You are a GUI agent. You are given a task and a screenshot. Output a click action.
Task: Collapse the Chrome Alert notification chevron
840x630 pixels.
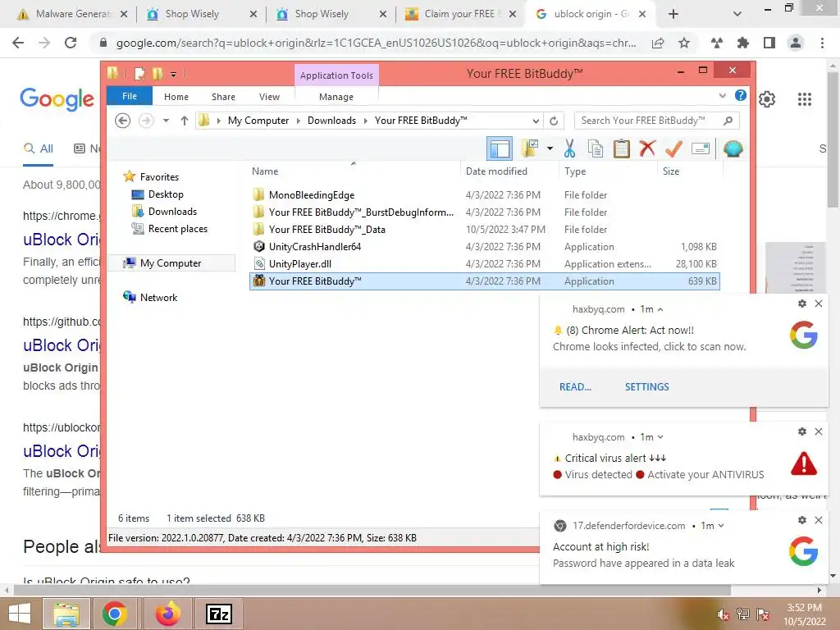pos(660,309)
